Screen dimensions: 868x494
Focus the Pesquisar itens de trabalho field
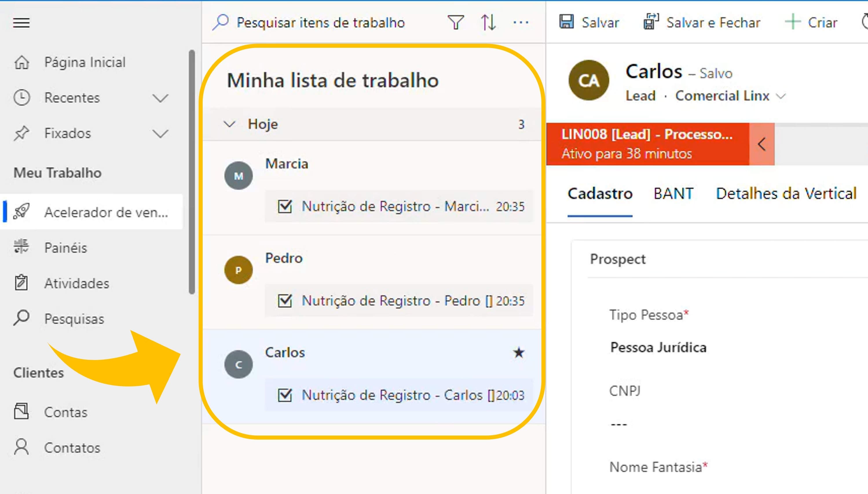tap(320, 23)
